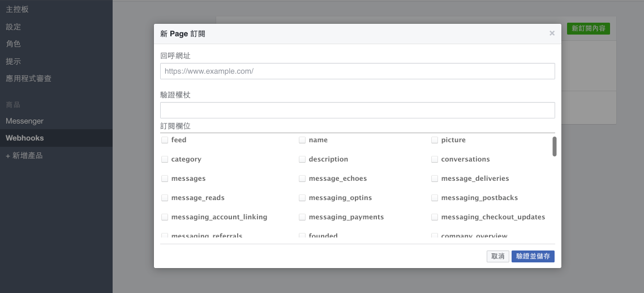The height and width of the screenshot is (293, 644).
Task: Select the messaging_optins checkbox
Action: click(302, 198)
